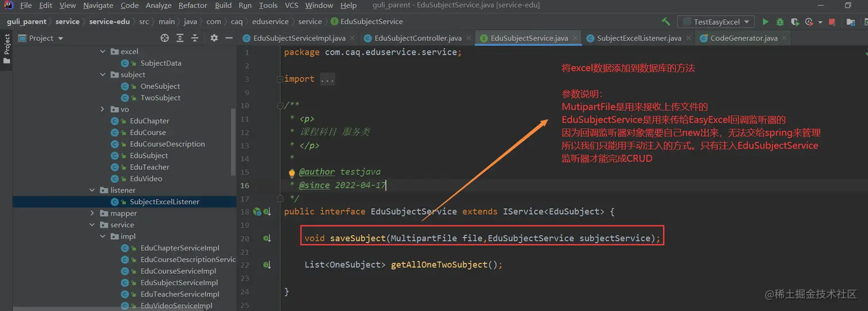Viewport: 868px width, 311px height.
Task: Expand the vo folder in project tree
Action: [x=103, y=109]
